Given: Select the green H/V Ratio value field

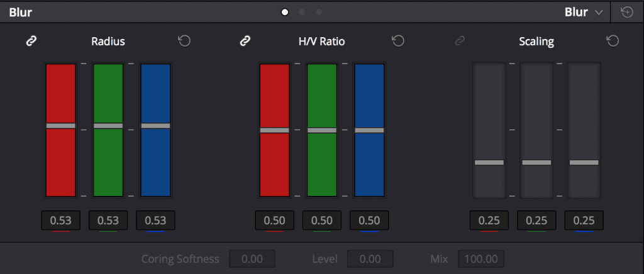Looking at the screenshot, I should pos(322,220).
